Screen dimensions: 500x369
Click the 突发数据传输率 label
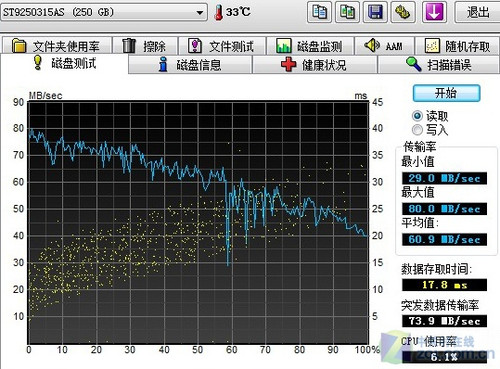[x=440, y=305]
